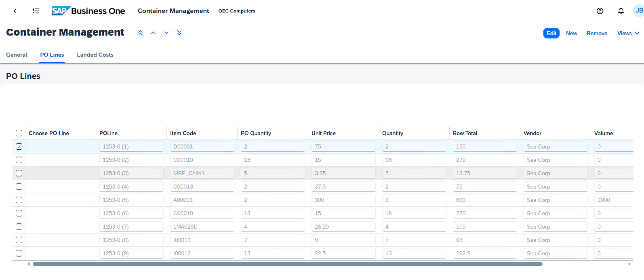Click the Unit Price field 37.5
Screen dimensions: 644x280
[343, 187]
